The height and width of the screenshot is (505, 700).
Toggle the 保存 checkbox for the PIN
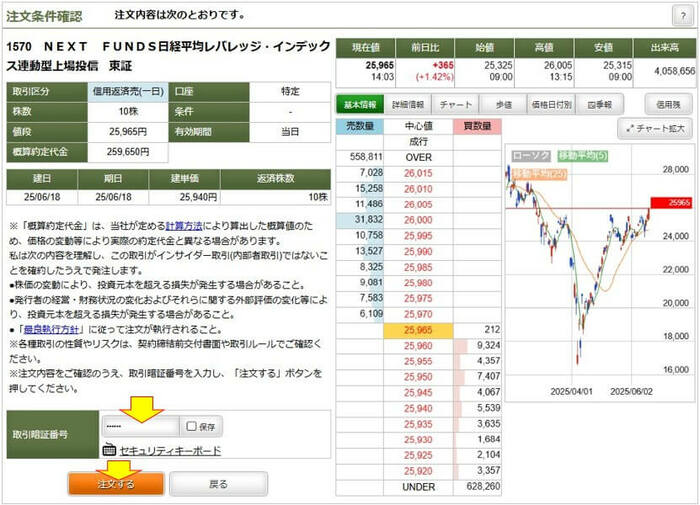tap(191, 426)
